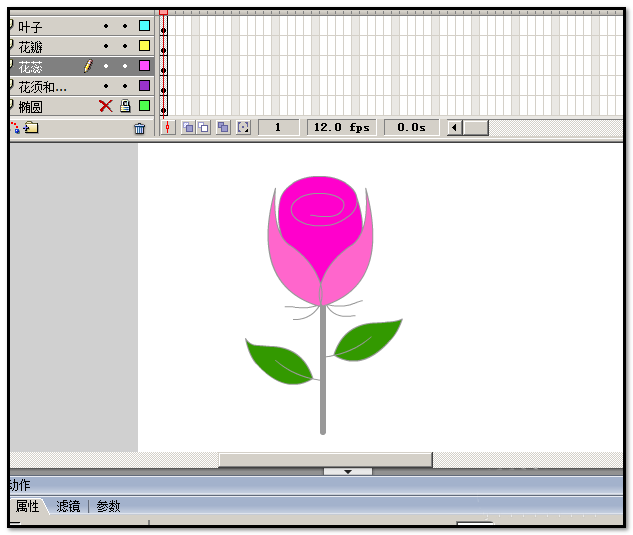Click the current frame number field
Viewport: 633px width, 535px height.
(x=278, y=128)
